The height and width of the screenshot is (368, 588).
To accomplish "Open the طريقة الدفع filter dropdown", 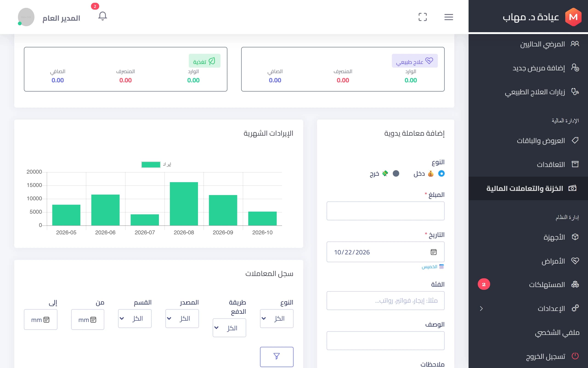I will point(229,328).
